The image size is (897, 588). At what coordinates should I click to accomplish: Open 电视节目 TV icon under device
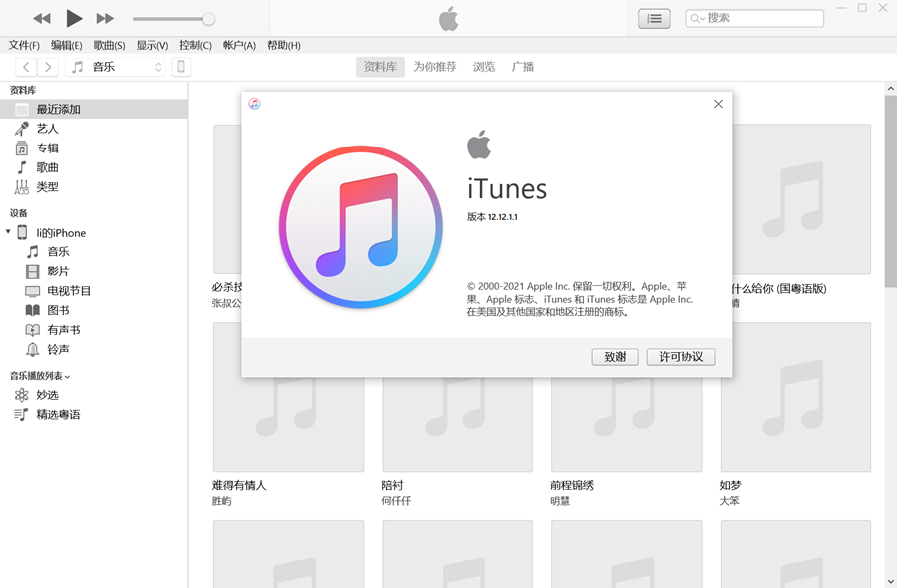coord(33,291)
